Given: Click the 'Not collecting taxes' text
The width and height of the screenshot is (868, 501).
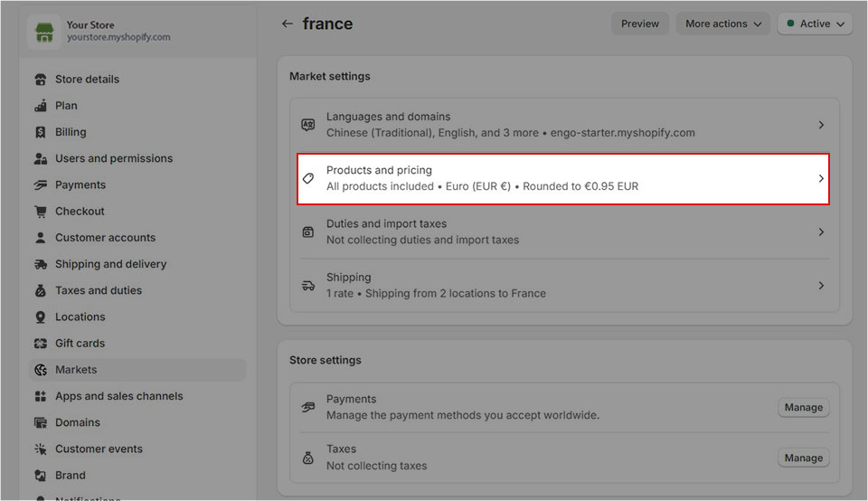Looking at the screenshot, I should pos(376,466).
